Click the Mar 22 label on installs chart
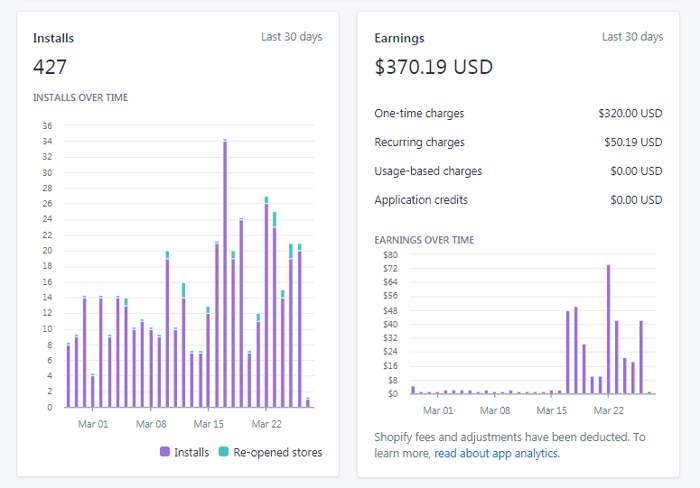The image size is (700, 488). [267, 424]
